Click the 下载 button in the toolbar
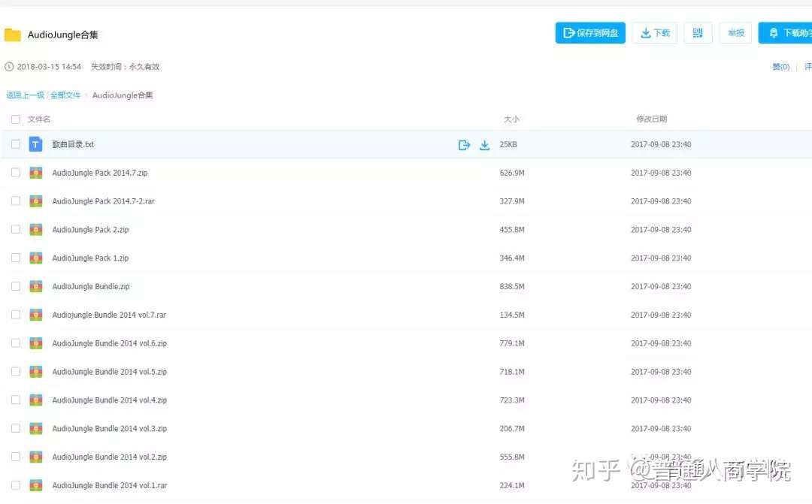The height and width of the screenshot is (504, 812). tap(655, 33)
